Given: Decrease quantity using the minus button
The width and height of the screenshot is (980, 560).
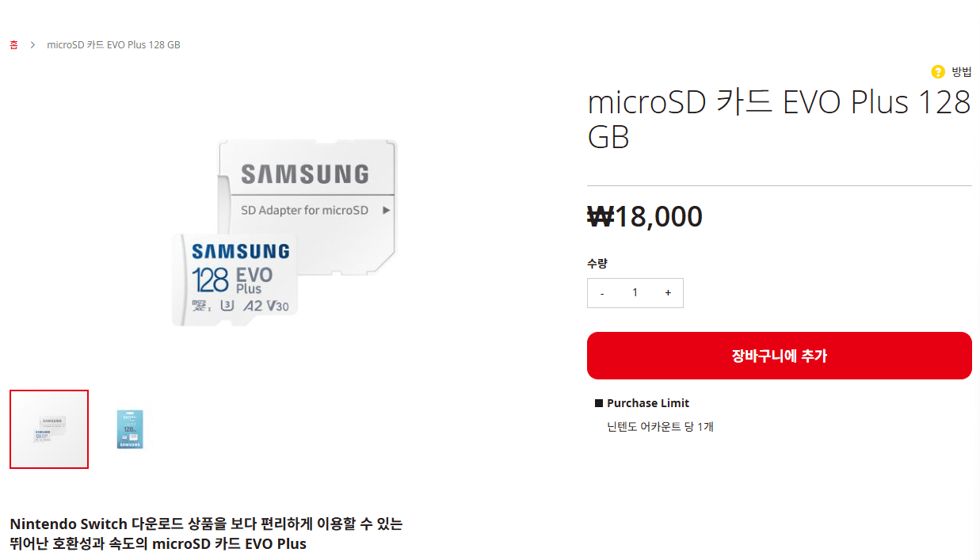Looking at the screenshot, I should [x=602, y=292].
